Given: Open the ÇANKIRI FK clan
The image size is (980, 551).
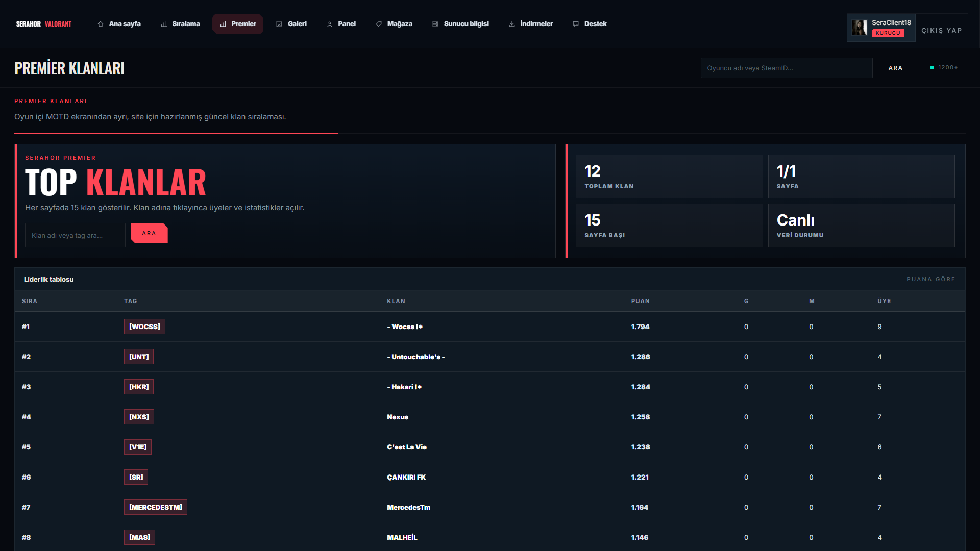Looking at the screenshot, I should click(406, 477).
